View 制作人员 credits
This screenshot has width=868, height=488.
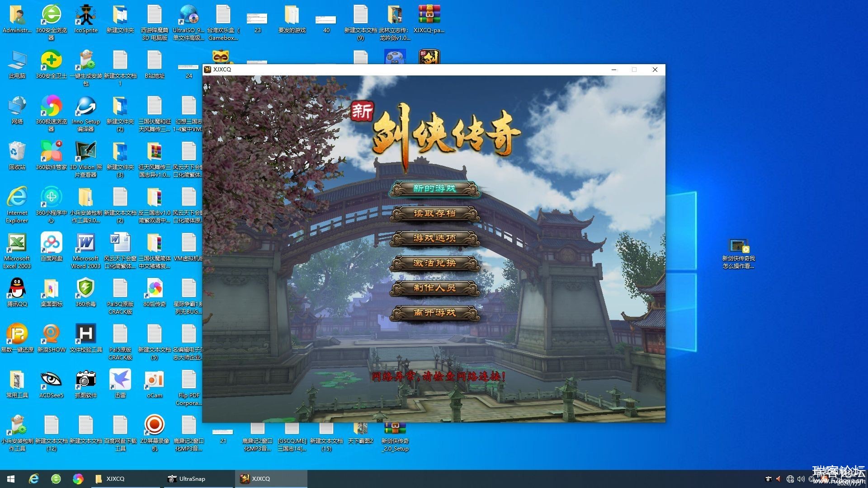pos(434,288)
